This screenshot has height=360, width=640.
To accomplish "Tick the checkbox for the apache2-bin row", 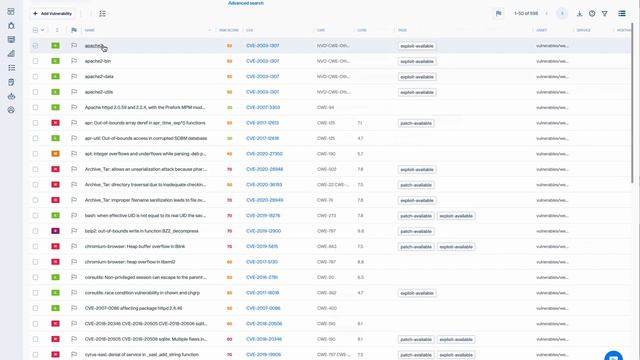I will (x=36, y=61).
